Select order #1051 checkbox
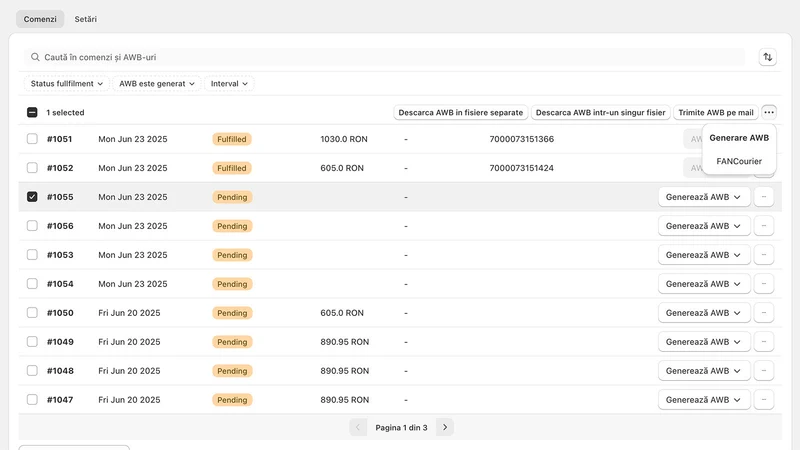 click(32, 139)
